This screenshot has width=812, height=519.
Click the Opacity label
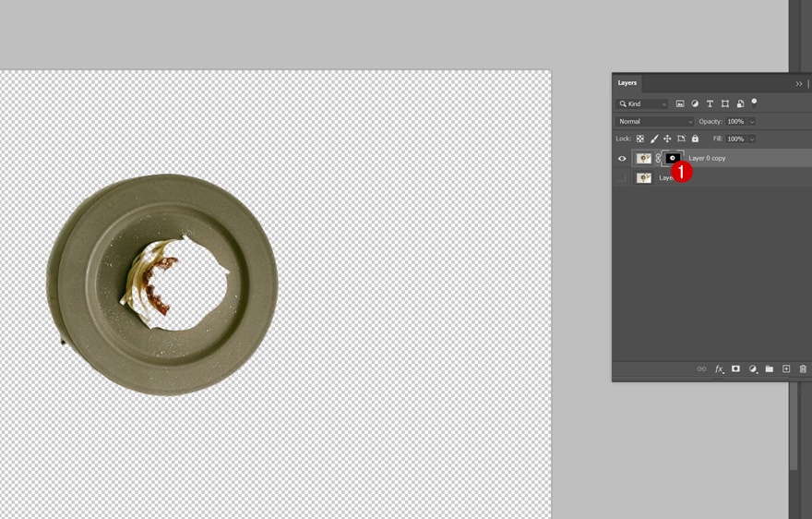[710, 121]
